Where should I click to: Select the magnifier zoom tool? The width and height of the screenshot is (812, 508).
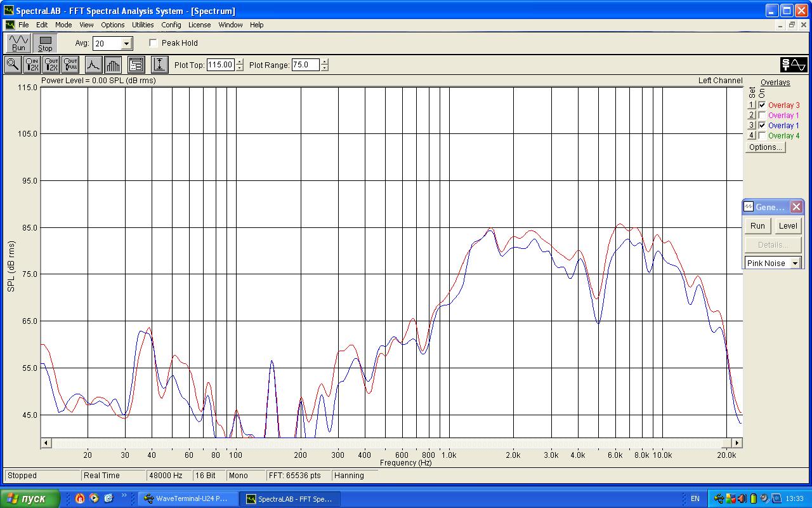13,64
